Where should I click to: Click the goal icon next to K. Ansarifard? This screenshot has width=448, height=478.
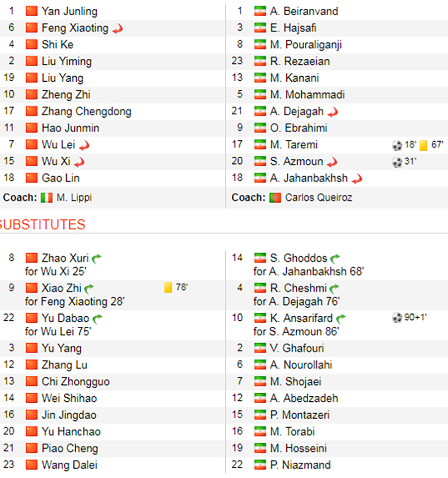point(396,318)
